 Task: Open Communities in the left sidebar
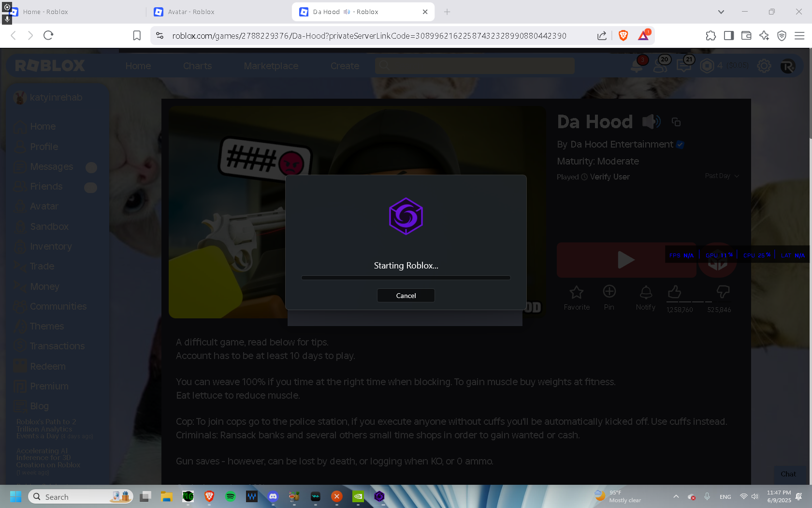tap(50, 306)
